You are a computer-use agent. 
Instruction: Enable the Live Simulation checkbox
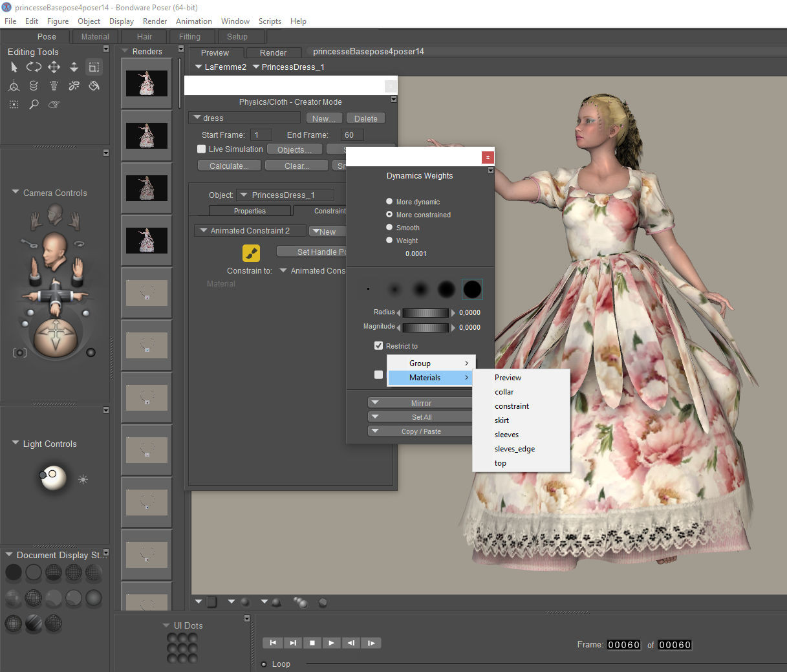tap(201, 149)
